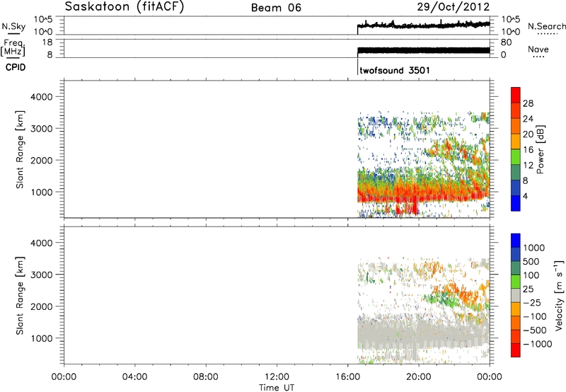Click the '1000' velocity scale value at top

click(x=534, y=248)
